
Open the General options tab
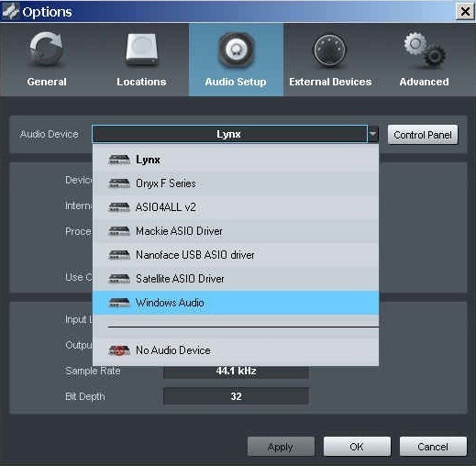coord(47,60)
